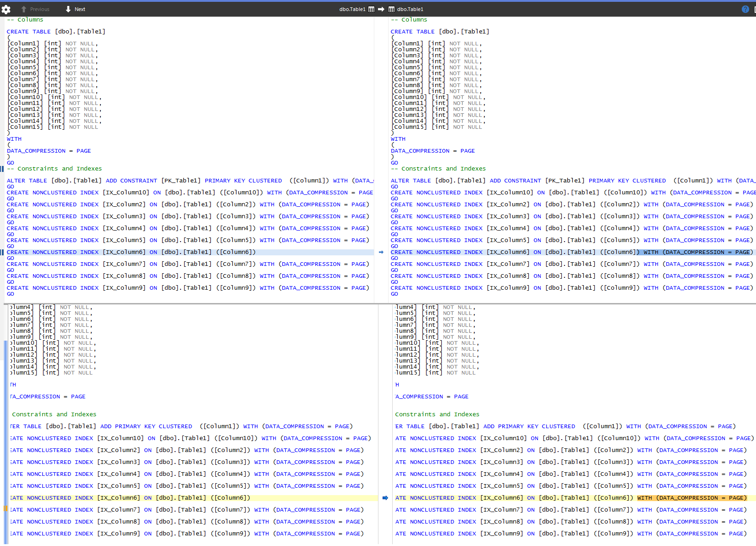This screenshot has height=546, width=756.
Task: Click IX_Column10 index line in upper-left pane
Action: point(190,193)
